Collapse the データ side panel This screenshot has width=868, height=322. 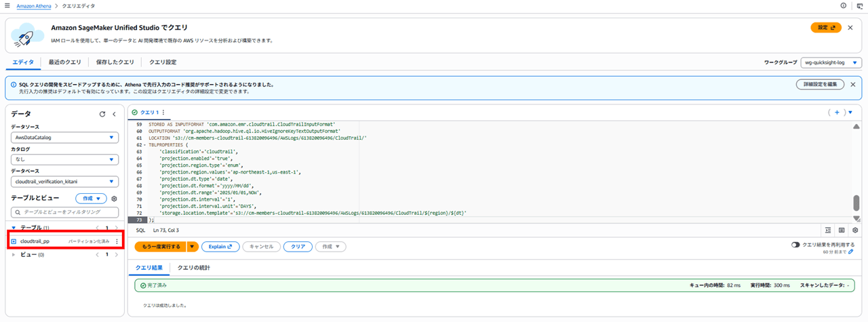pos(114,115)
